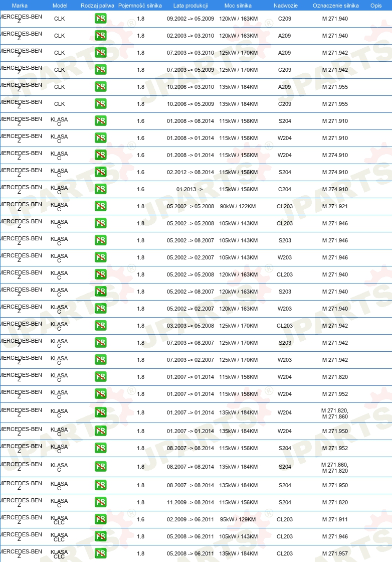Click the date cell 03.2003 -> 05.2008
The image size is (392, 562).
(190, 326)
